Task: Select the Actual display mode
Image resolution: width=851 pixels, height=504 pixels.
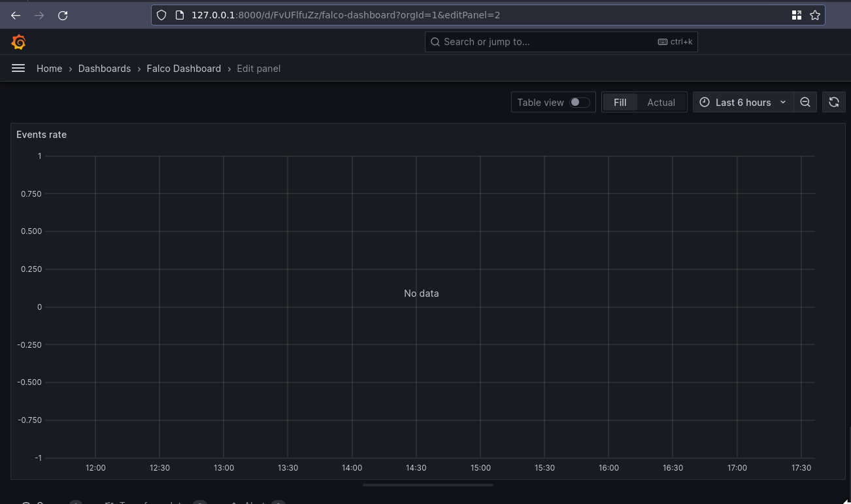Action: tap(661, 102)
